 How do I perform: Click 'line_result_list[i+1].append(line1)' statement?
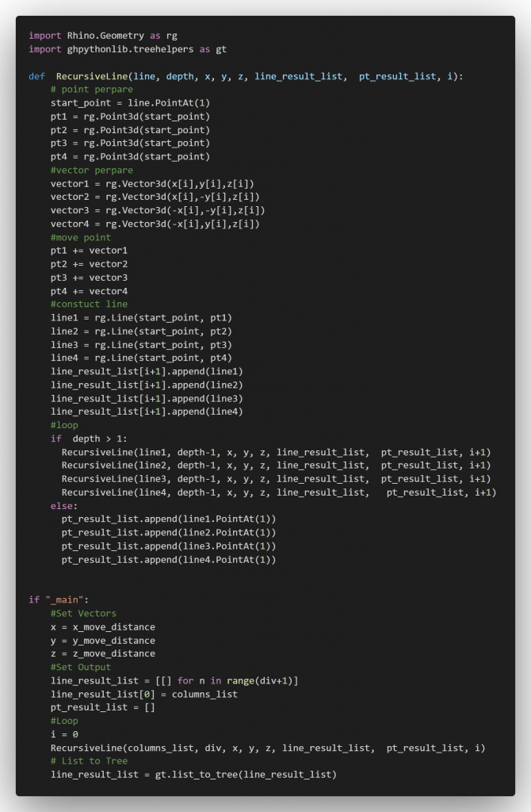(x=147, y=371)
